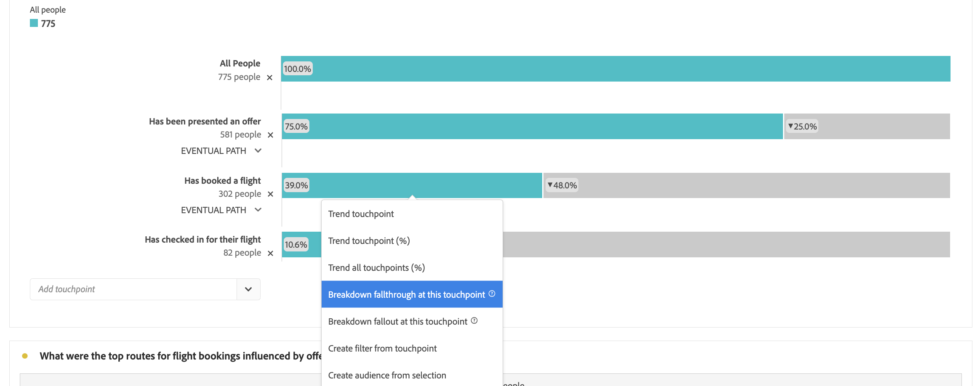Select the 75.0% teal fallthrough bar
Viewport: 980px width, 386px height.
tap(532, 126)
